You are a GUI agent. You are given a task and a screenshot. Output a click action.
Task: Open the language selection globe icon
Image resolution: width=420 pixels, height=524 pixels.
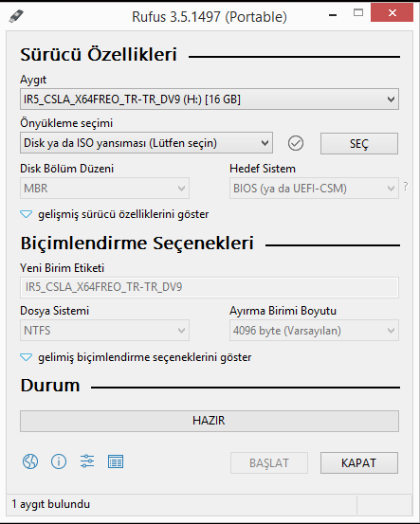pos(30,461)
